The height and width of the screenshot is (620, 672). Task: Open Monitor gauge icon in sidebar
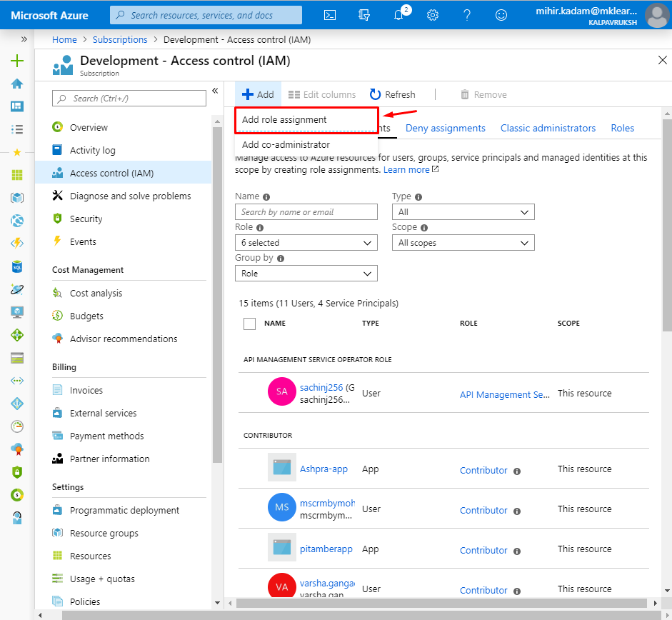click(x=17, y=426)
